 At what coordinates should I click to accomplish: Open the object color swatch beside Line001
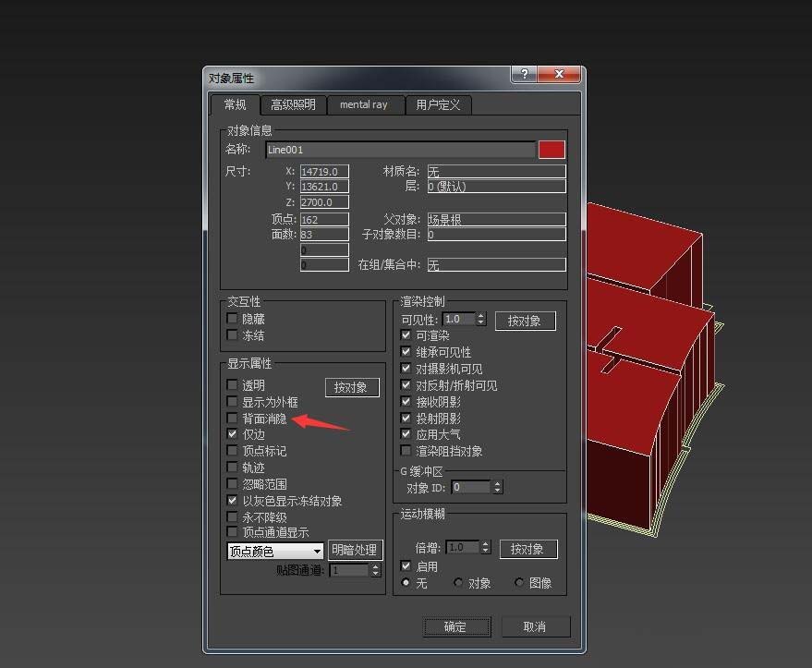tap(550, 149)
